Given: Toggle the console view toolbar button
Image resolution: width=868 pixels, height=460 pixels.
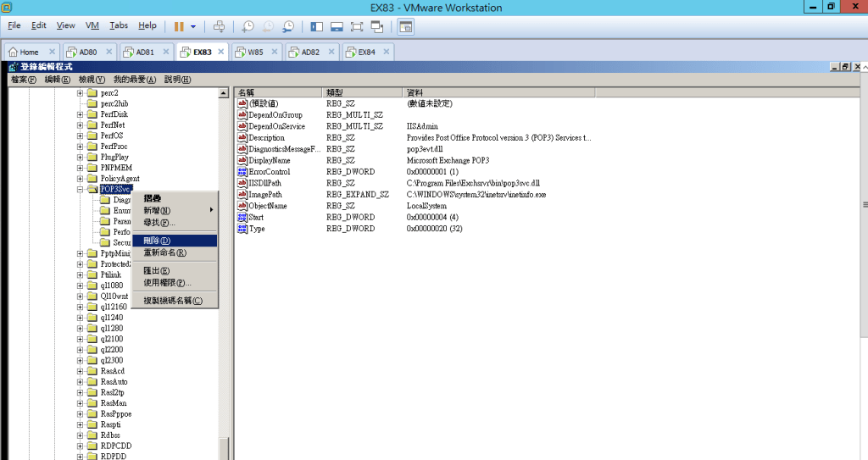Looking at the screenshot, I should point(405,26).
